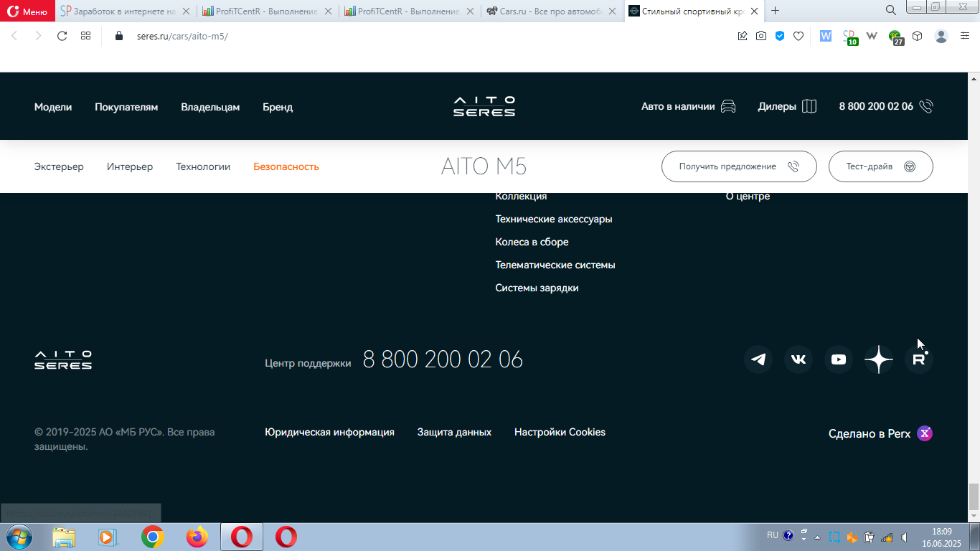Click the edit/pin page icon in address bar
This screenshot has width=980, height=551.
click(x=743, y=36)
